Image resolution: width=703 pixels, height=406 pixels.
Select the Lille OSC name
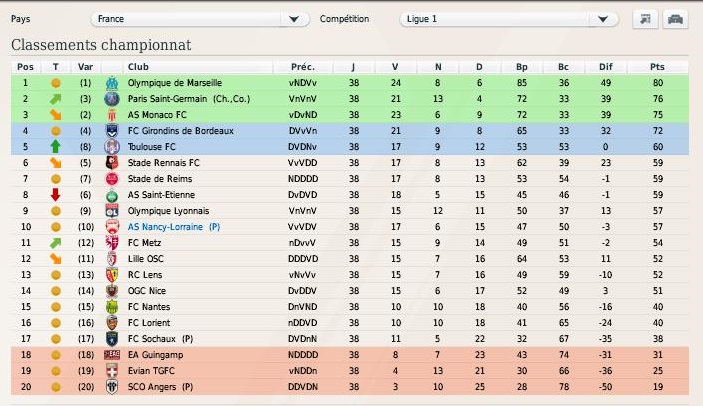pyautogui.click(x=146, y=259)
